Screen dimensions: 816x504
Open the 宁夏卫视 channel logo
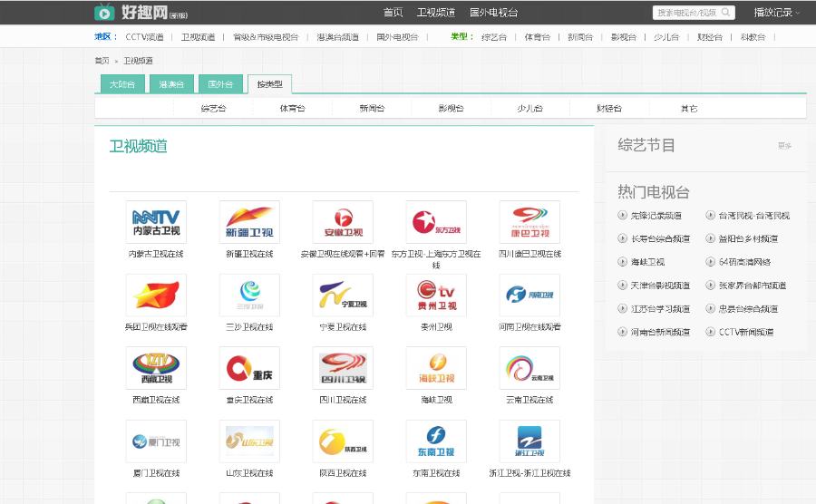point(343,296)
